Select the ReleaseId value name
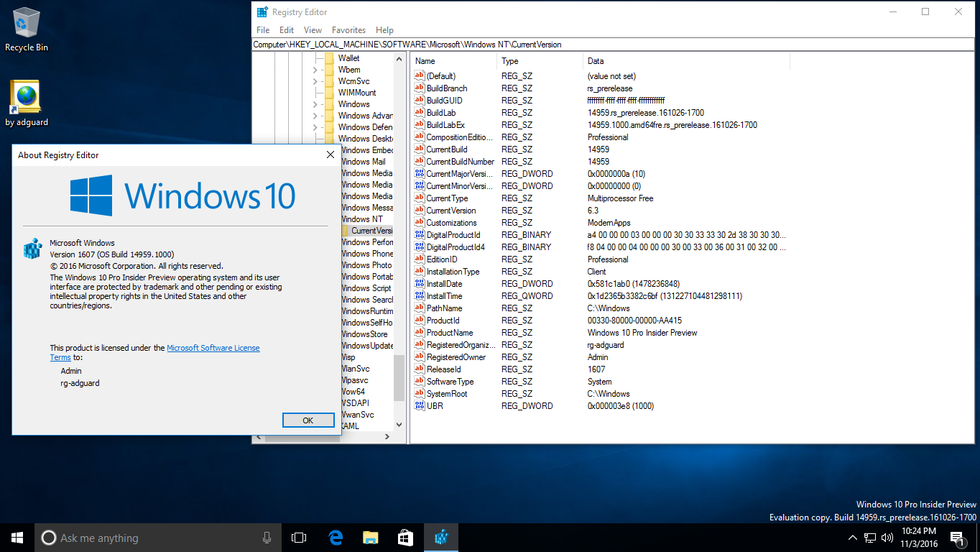 444,369
